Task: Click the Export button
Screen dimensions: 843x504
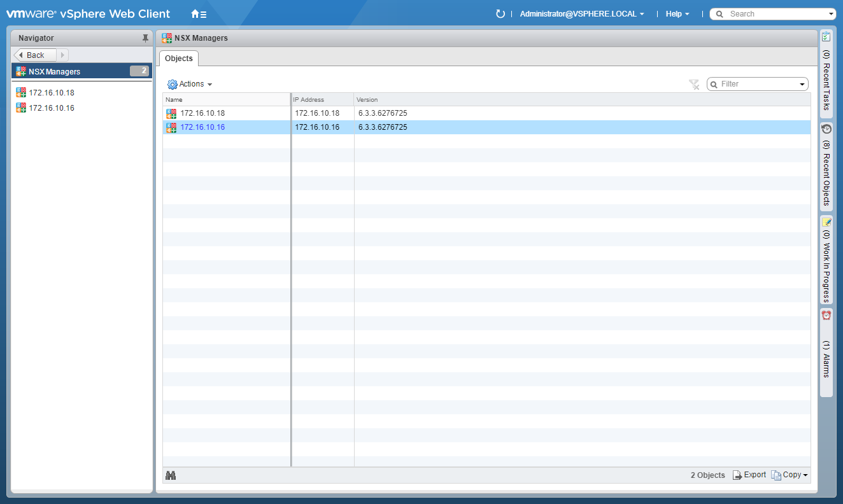Action: click(749, 475)
